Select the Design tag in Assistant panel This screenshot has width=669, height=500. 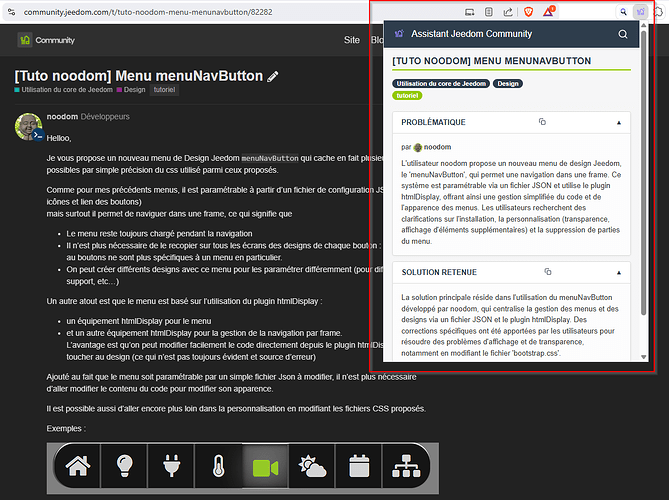coord(508,84)
